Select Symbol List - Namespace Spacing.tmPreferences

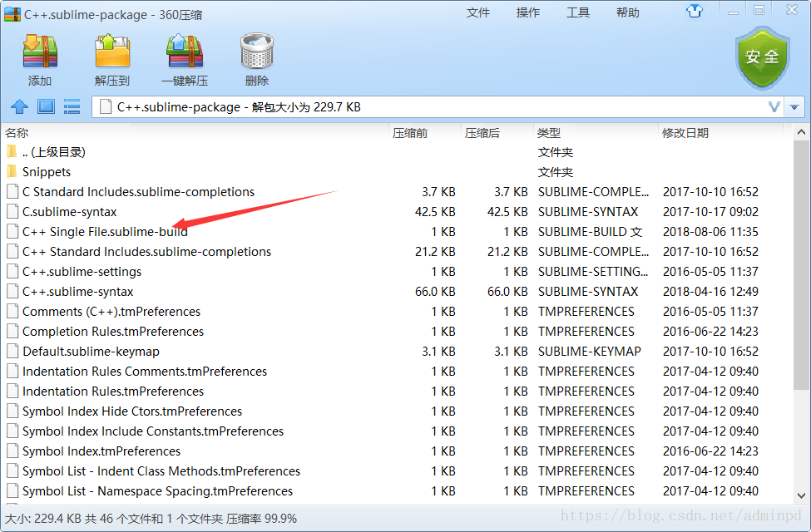coord(157,491)
